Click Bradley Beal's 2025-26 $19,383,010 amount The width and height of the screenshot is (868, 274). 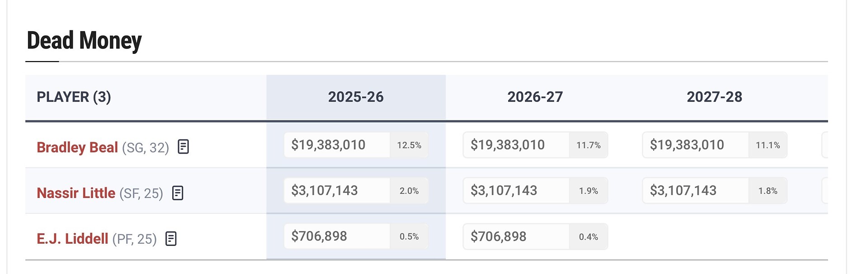(x=328, y=145)
